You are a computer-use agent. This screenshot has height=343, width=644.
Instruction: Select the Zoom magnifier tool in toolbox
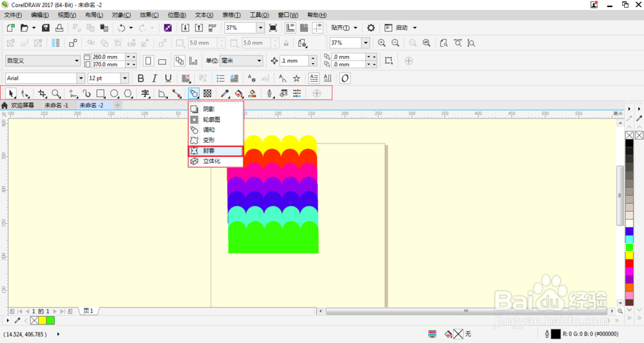(x=56, y=93)
